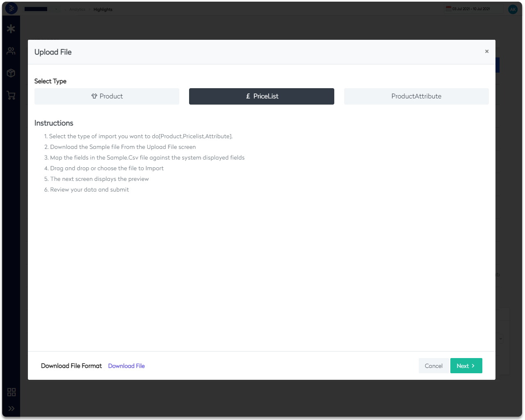Navigate to Analytics in the breadcrumb
The image size is (525, 420).
tap(77, 9)
